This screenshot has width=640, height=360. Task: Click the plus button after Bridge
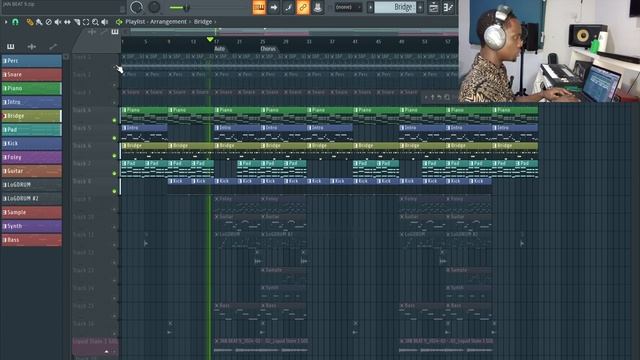[x=420, y=7]
